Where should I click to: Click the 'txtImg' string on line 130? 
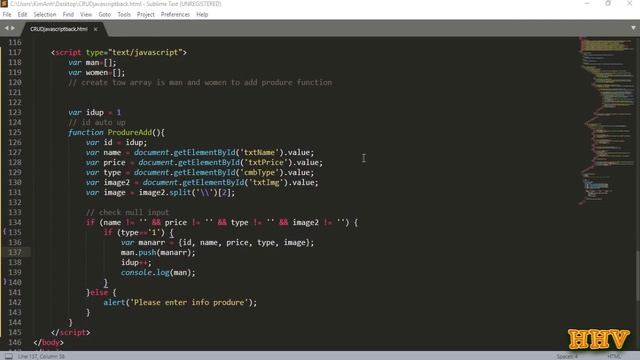[x=266, y=182]
